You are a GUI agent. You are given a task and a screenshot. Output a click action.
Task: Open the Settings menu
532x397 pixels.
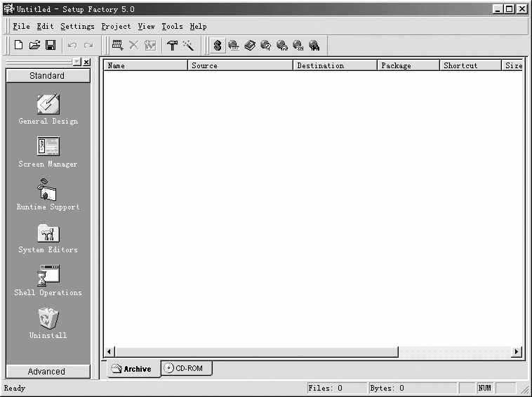(x=77, y=27)
